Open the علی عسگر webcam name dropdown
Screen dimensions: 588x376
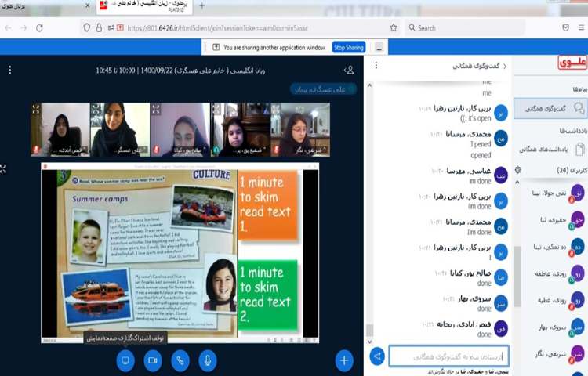click(131, 150)
